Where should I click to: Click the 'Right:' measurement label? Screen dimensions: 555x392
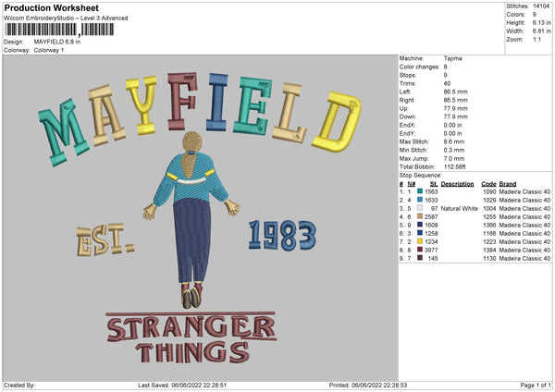click(x=407, y=100)
